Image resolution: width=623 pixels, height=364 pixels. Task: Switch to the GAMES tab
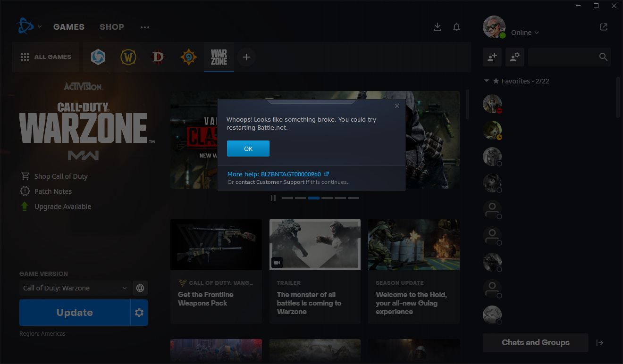pos(69,27)
